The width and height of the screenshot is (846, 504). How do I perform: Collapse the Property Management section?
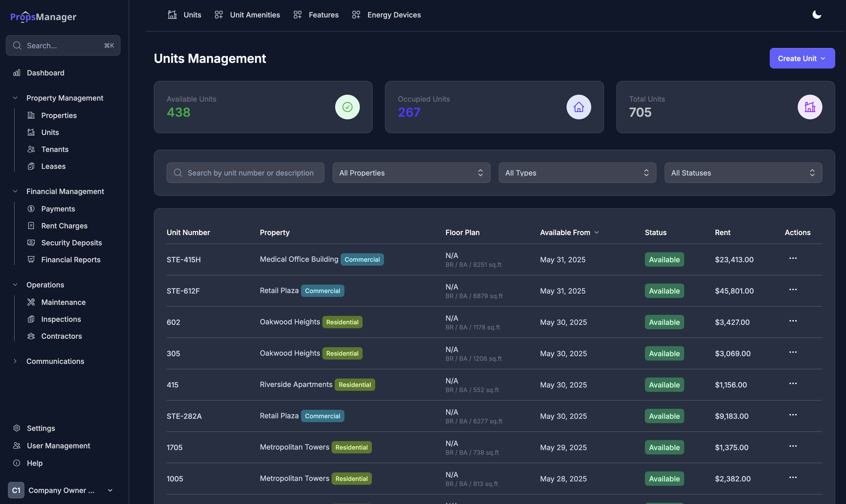(x=15, y=98)
